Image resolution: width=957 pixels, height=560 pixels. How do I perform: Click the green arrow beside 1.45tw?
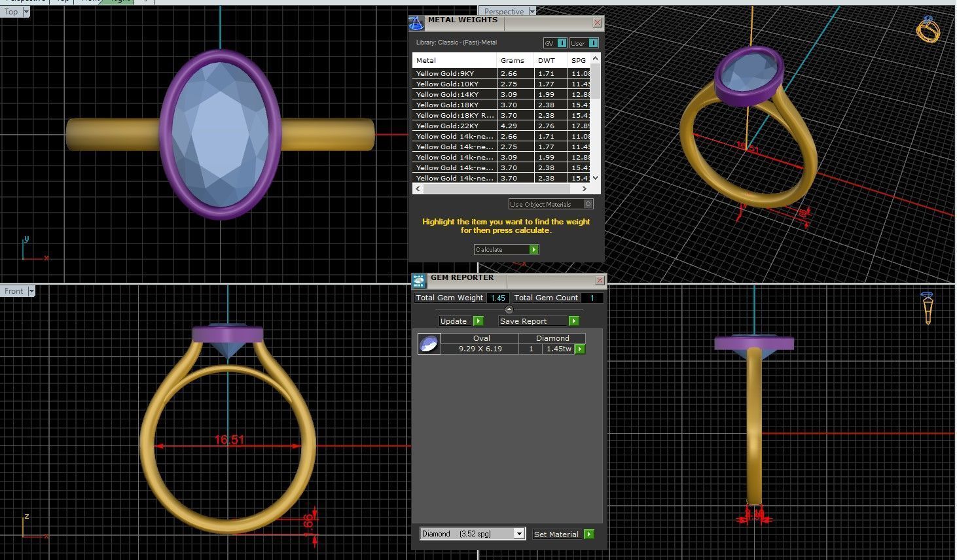pos(580,349)
